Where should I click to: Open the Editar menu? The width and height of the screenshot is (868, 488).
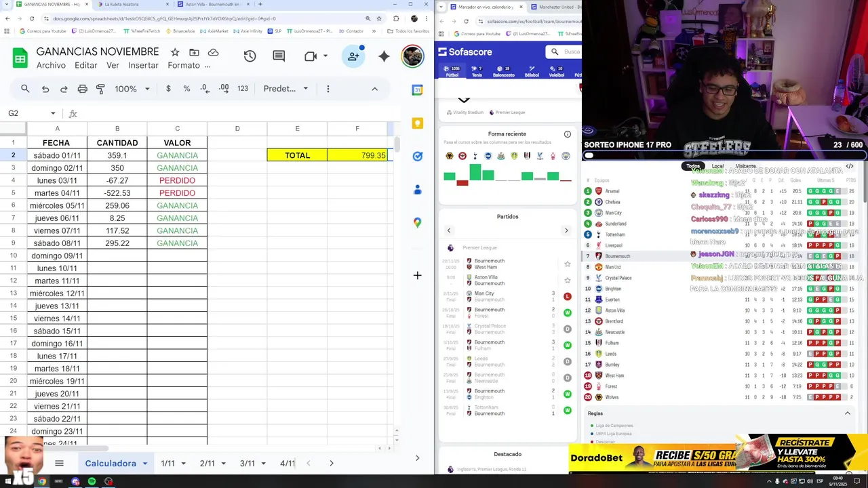[x=86, y=65]
